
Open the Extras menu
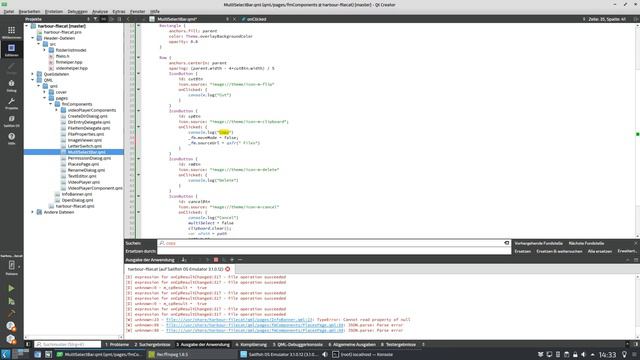119,11
